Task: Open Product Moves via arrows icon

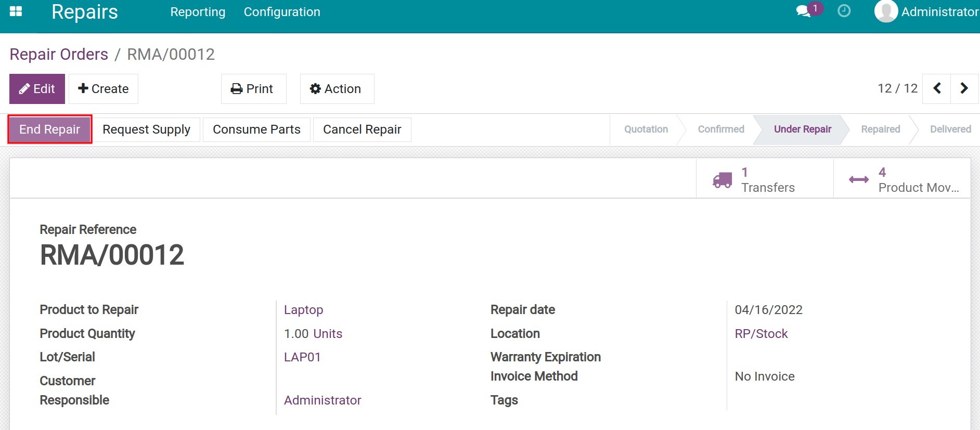Action: point(858,180)
